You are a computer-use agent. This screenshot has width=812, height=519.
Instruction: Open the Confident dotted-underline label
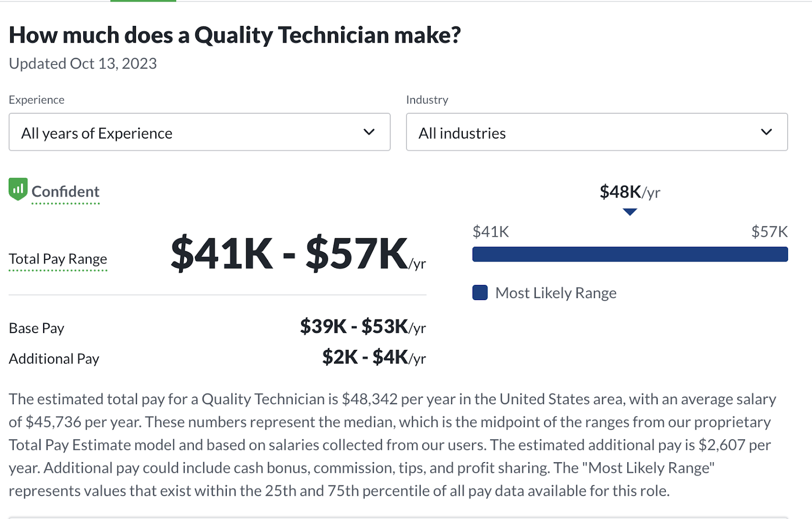(65, 192)
